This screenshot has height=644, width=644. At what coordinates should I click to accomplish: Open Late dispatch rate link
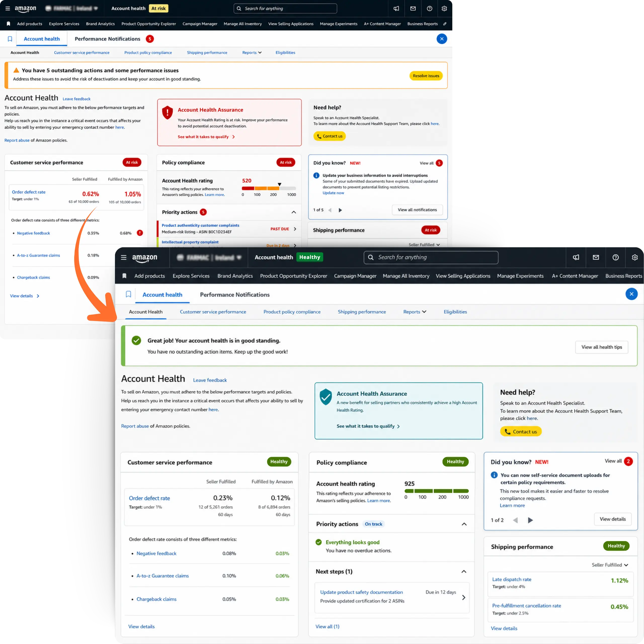(x=512, y=579)
